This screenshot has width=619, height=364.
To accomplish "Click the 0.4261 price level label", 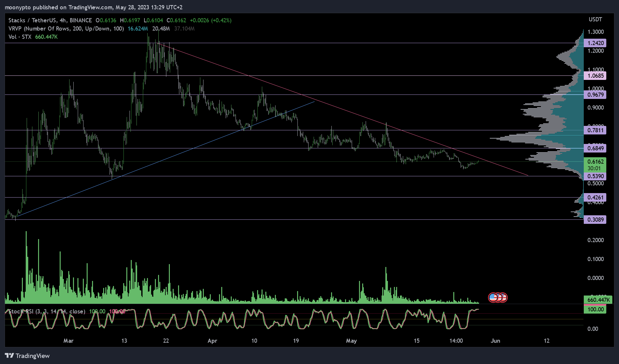I will 595,198.
